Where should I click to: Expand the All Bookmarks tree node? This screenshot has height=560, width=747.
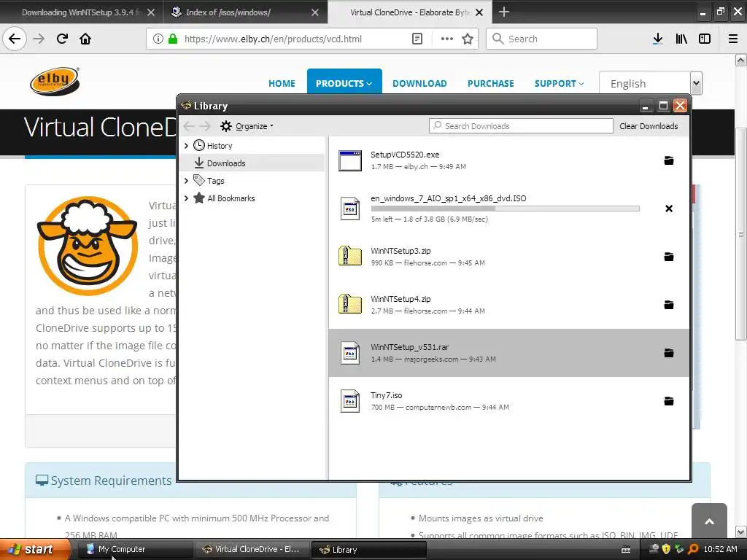[186, 198]
